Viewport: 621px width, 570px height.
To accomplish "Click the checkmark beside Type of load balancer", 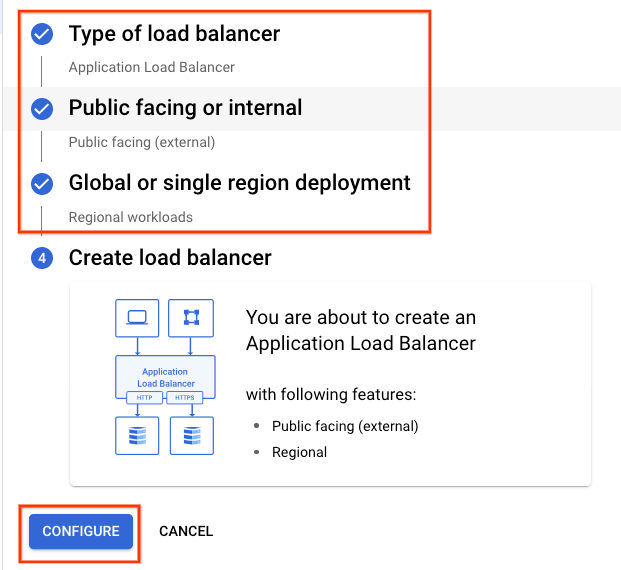I will [x=42, y=35].
